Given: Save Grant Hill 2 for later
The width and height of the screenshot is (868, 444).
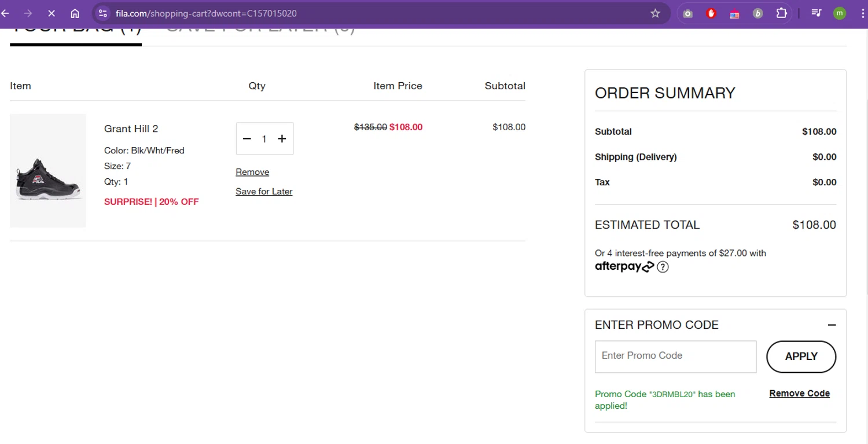Looking at the screenshot, I should pyautogui.click(x=264, y=192).
